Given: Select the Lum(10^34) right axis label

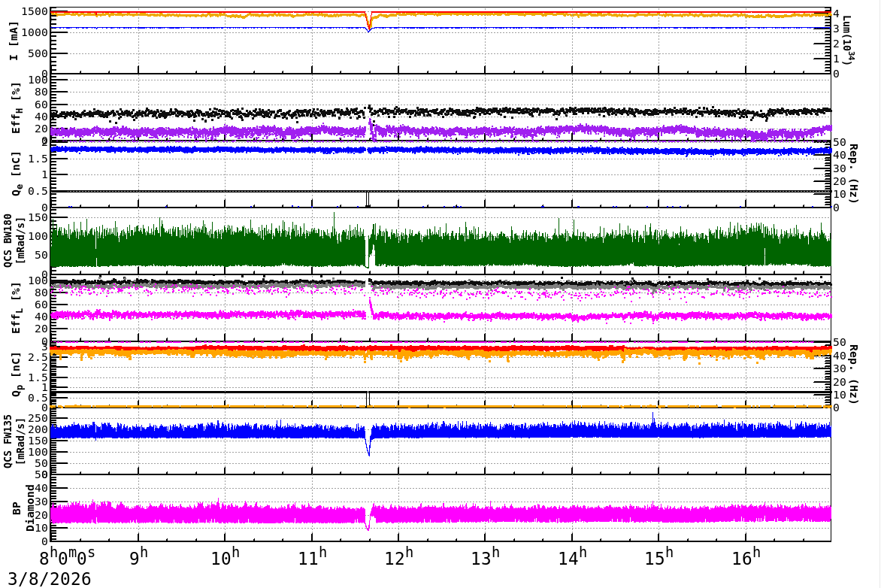Looking at the screenshot, I should point(849,41).
